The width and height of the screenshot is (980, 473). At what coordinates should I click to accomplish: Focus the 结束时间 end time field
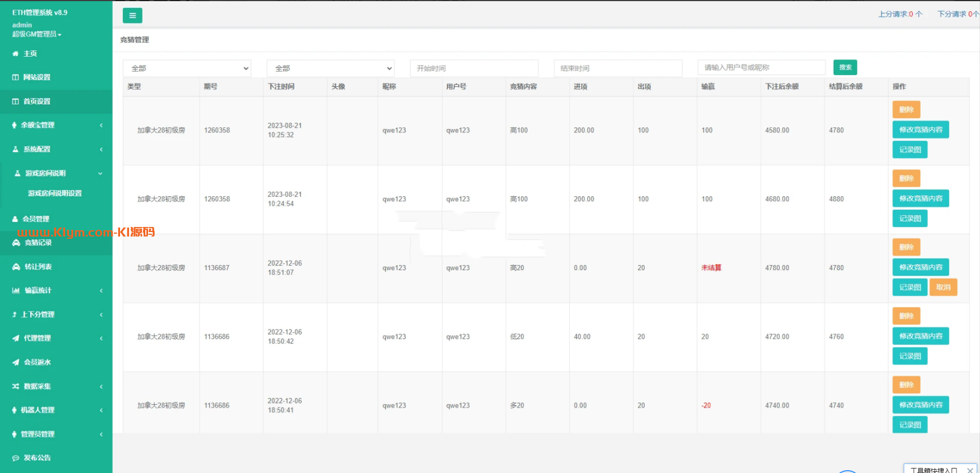point(618,68)
